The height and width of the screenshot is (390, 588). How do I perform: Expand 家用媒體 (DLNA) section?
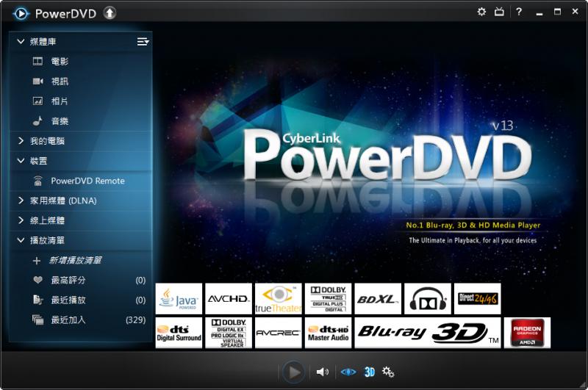click(x=21, y=201)
